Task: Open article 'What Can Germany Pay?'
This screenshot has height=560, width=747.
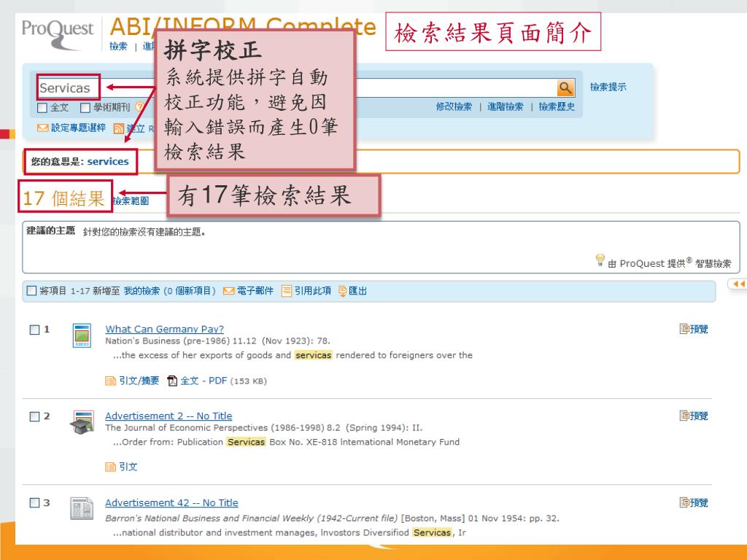Action: pyautogui.click(x=164, y=329)
